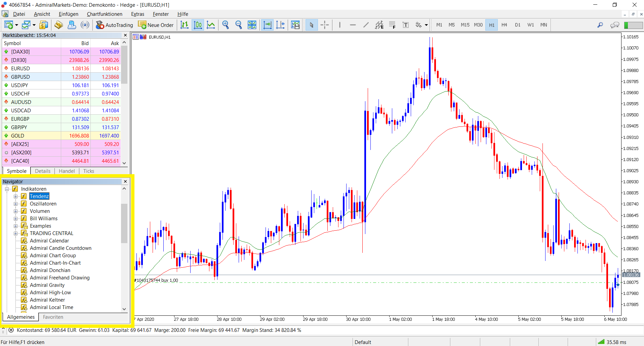The height and width of the screenshot is (346, 644).
Task: Toggle the Data Window icon
Action: [59, 25]
